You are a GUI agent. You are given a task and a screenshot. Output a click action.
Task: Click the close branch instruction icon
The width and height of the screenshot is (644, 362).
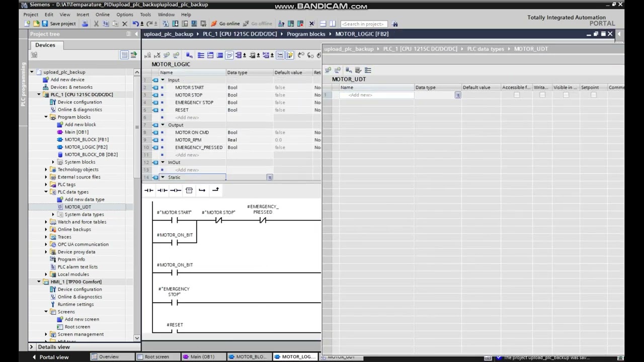pyautogui.click(x=215, y=190)
